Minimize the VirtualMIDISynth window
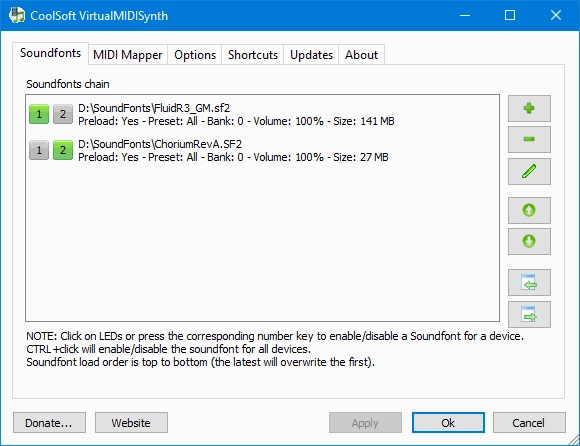The image size is (580, 446). (x=465, y=15)
